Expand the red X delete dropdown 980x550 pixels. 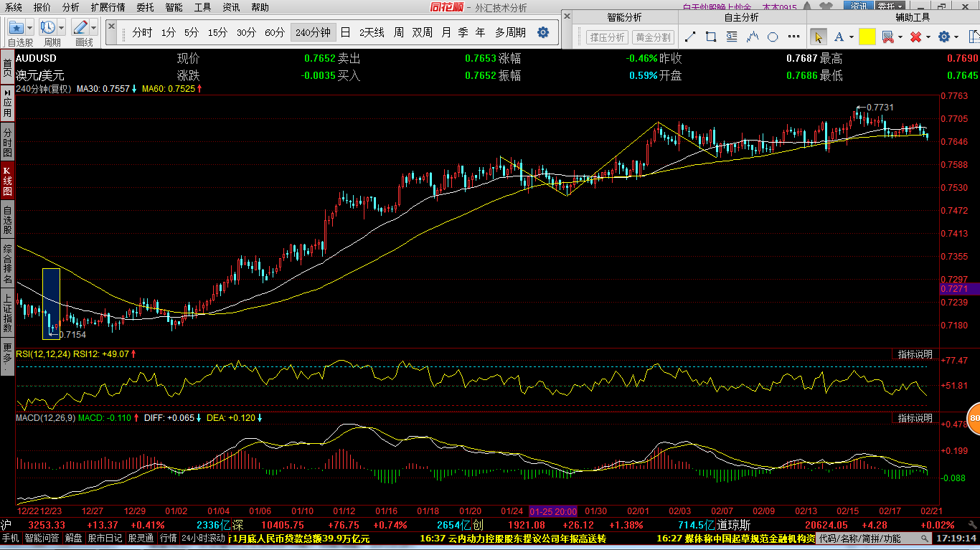tap(928, 37)
